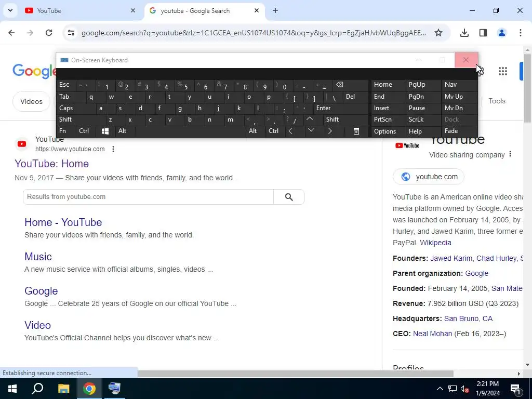Open Parent organization Google link
532x399 pixels.
477,273
